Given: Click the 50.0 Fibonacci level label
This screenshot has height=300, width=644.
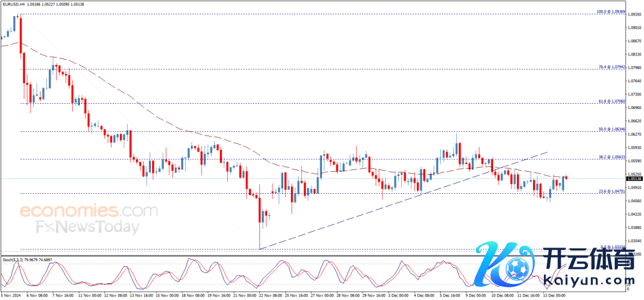Looking at the screenshot, I should click(611, 129).
